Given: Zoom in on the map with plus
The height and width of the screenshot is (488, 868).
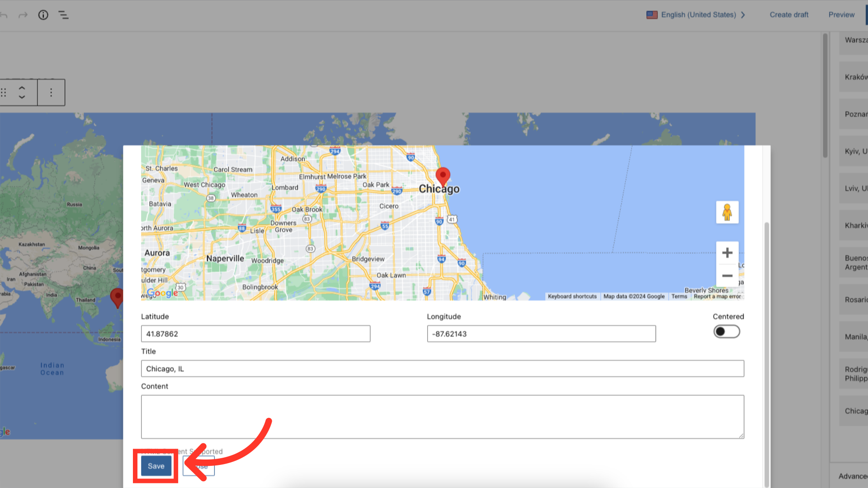Looking at the screenshot, I should [727, 253].
